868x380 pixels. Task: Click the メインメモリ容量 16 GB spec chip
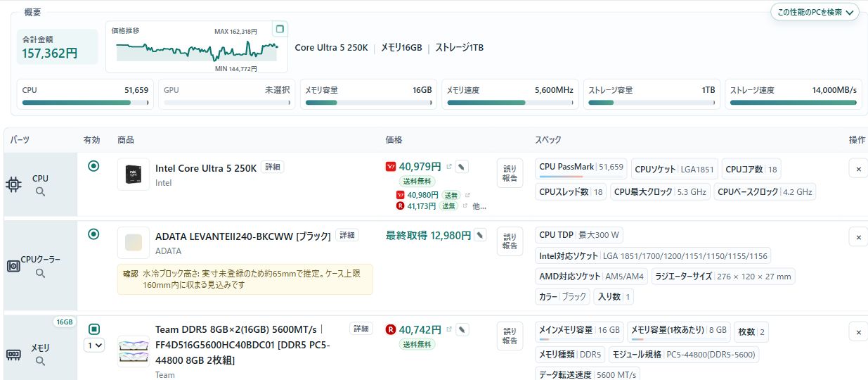pos(580,330)
